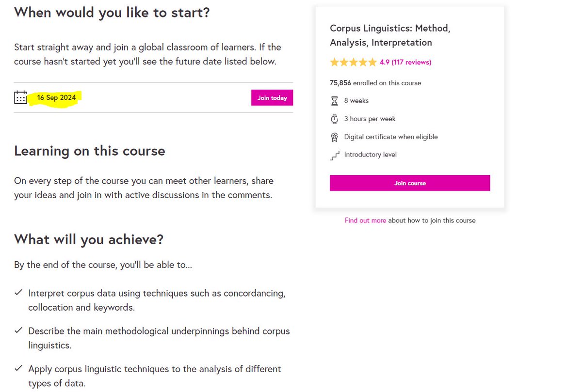Click the stopwatch icon beside 3 hours per week
The image size is (582, 392).
click(334, 119)
